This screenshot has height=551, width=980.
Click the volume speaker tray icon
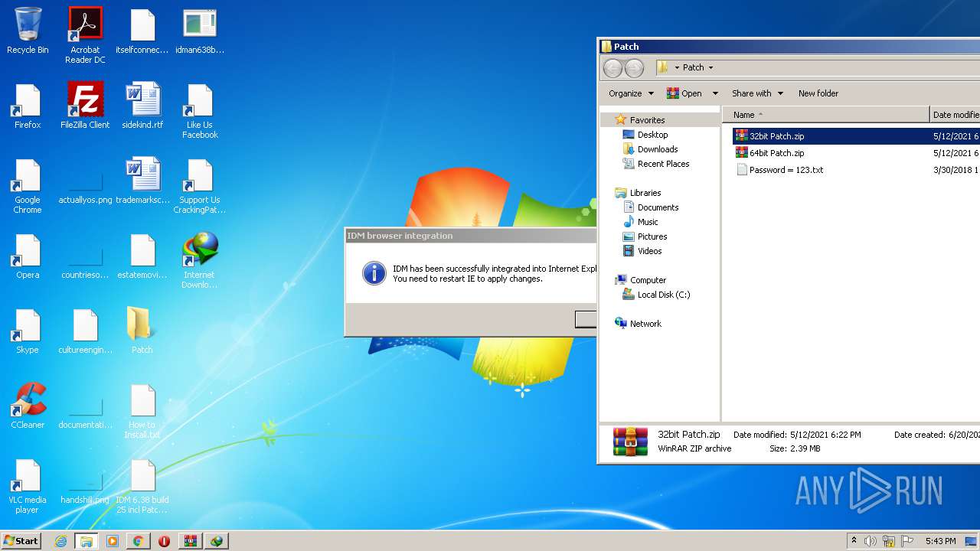[871, 541]
